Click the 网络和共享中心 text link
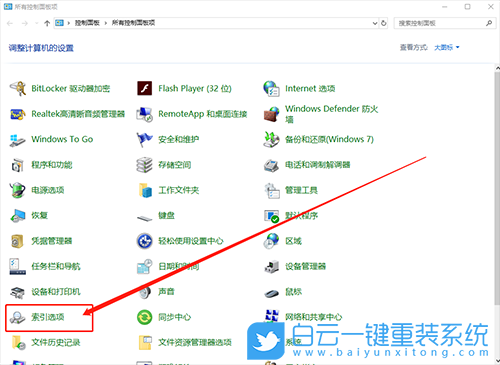Image resolution: width=500 pixels, height=365 pixels. point(313,317)
